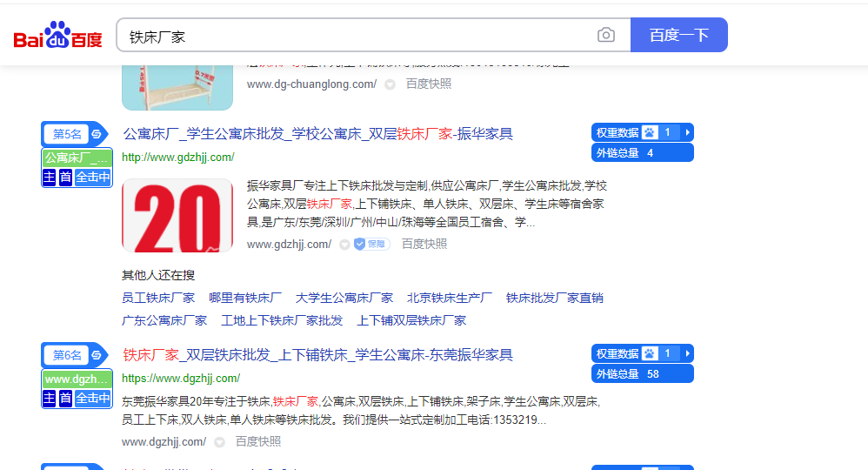The image size is (868, 470).
Task: Expand the arrow on first 权重数据 badge
Action: pyautogui.click(x=687, y=133)
